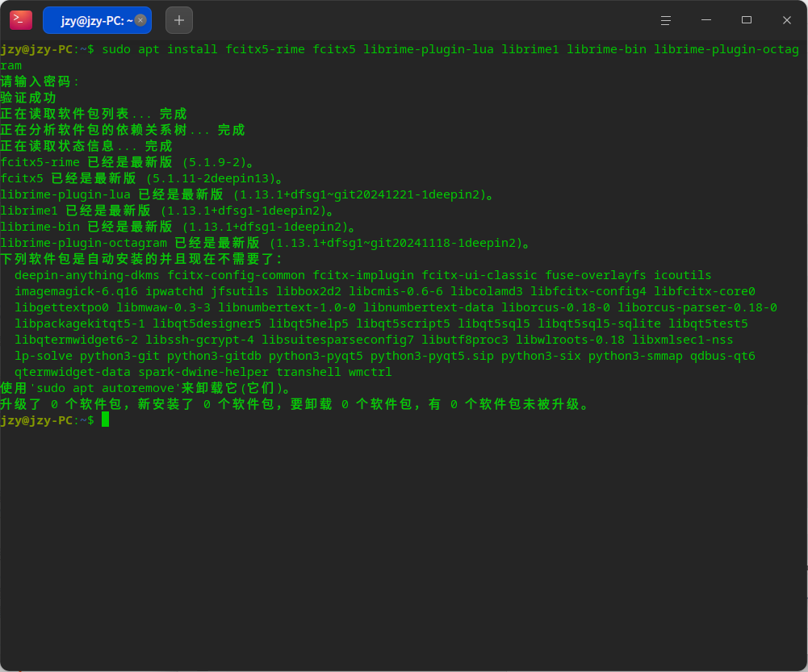Open a new terminal tab with plus button
Image resolution: width=808 pixels, height=672 pixels.
179,20
